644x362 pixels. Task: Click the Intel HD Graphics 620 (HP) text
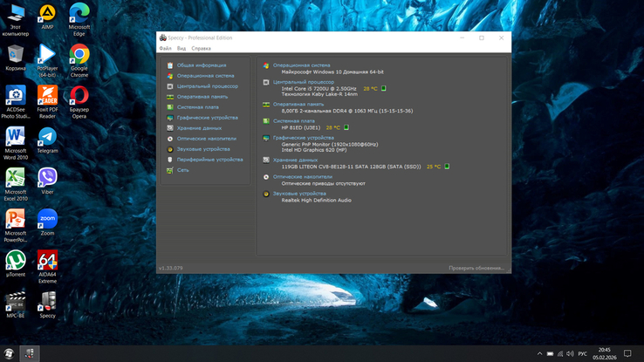point(314,150)
